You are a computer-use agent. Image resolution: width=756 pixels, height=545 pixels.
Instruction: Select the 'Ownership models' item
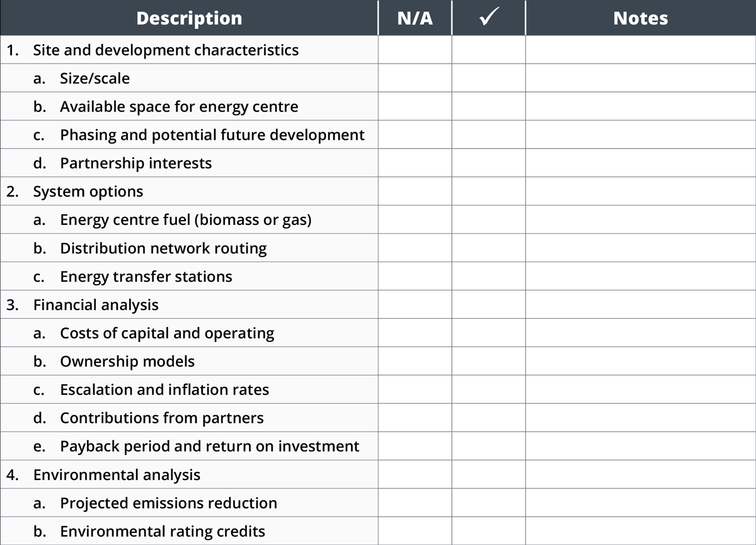127,362
